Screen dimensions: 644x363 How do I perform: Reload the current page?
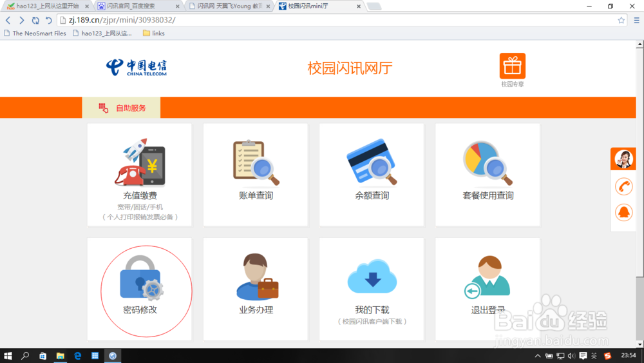click(35, 20)
